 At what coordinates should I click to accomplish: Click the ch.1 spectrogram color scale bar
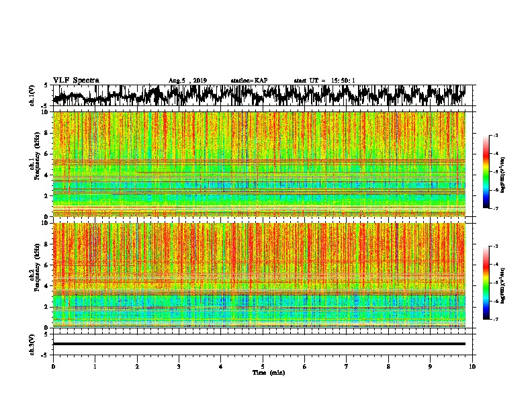point(486,172)
